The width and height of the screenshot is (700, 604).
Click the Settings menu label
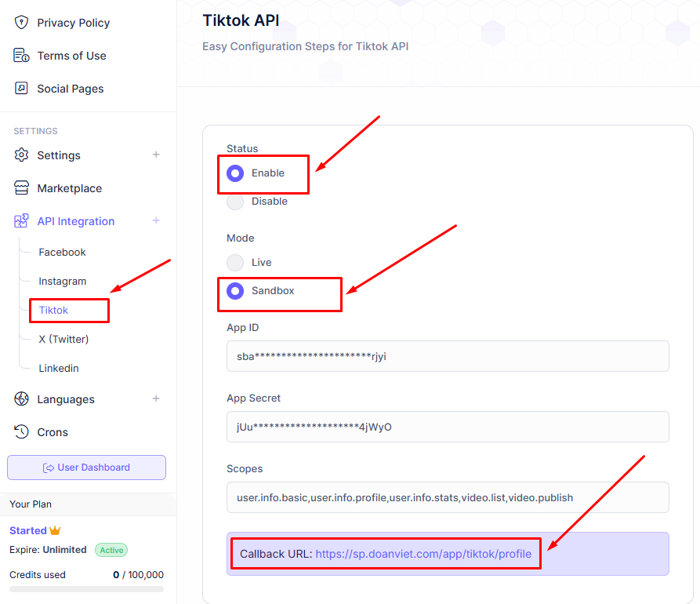click(x=59, y=155)
